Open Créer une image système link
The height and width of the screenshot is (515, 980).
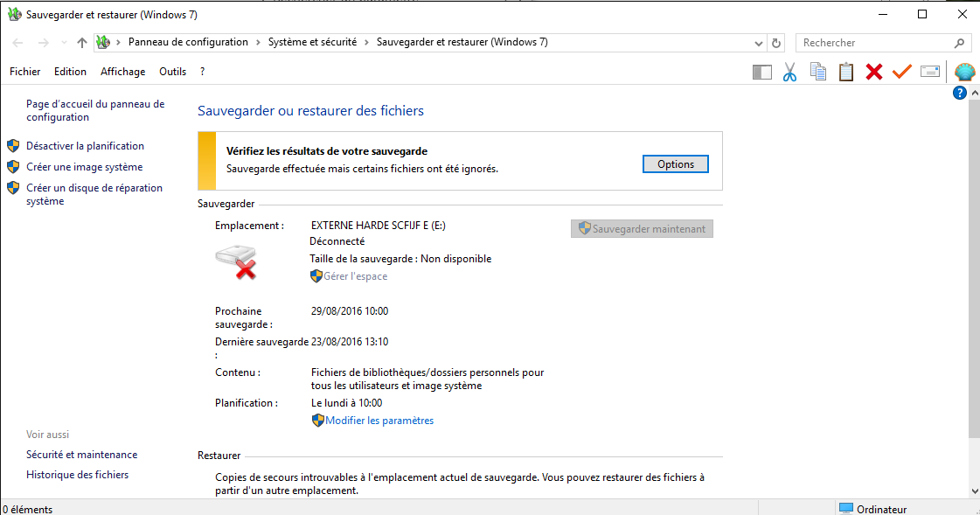tap(85, 167)
